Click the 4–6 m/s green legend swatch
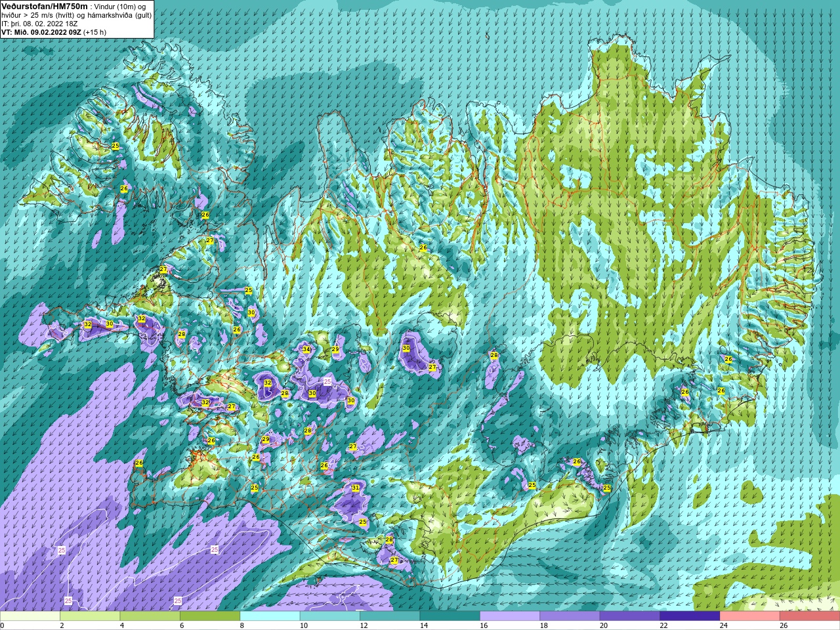This screenshot has width=840, height=630. (x=150, y=616)
